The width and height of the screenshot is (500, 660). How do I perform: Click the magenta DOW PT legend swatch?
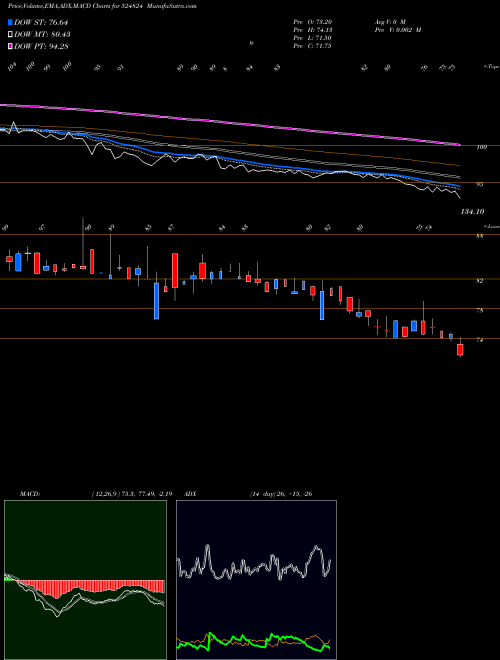pyautogui.click(x=10, y=46)
